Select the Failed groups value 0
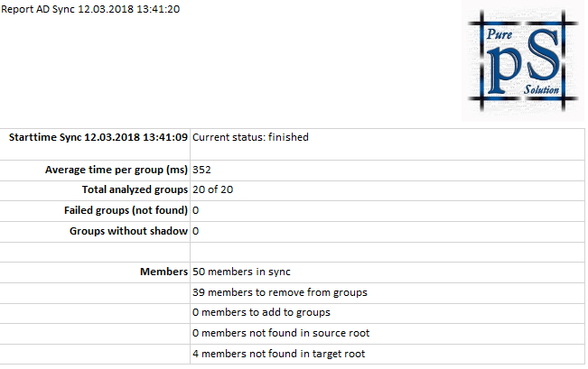Viewport: 588px width, 369px height. (195, 210)
